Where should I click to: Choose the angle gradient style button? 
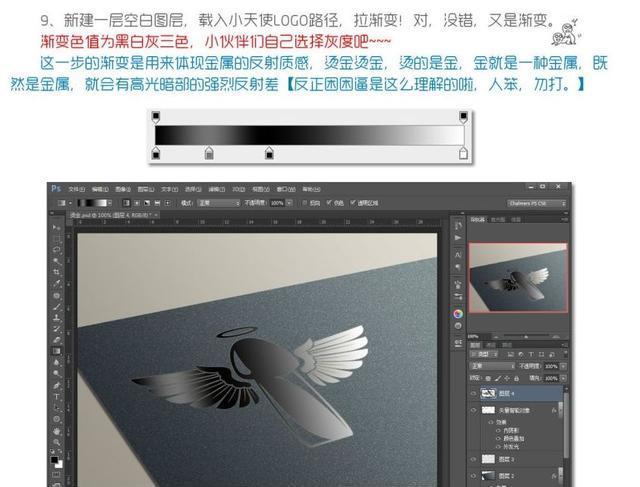click(147, 203)
